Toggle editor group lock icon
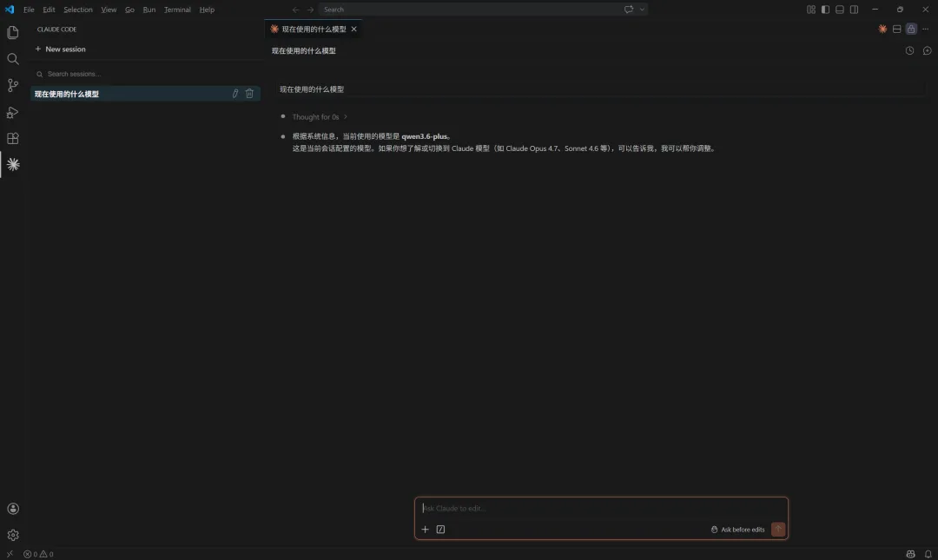The height and width of the screenshot is (560, 938). point(911,29)
